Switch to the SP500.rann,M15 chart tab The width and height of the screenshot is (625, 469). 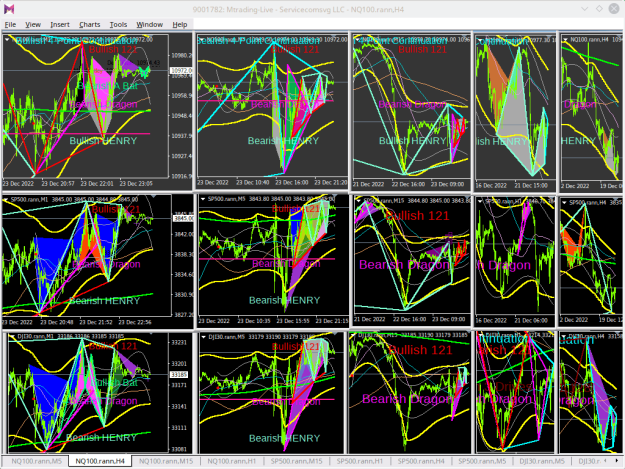coord(297,461)
